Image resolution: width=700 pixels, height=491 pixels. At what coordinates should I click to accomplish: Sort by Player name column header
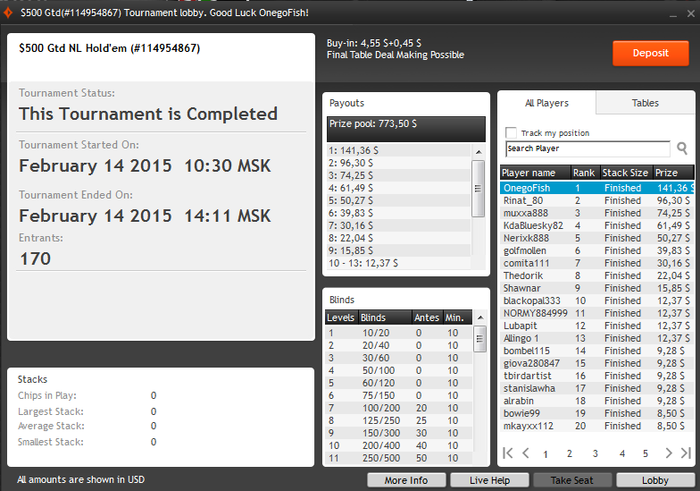coord(535,173)
